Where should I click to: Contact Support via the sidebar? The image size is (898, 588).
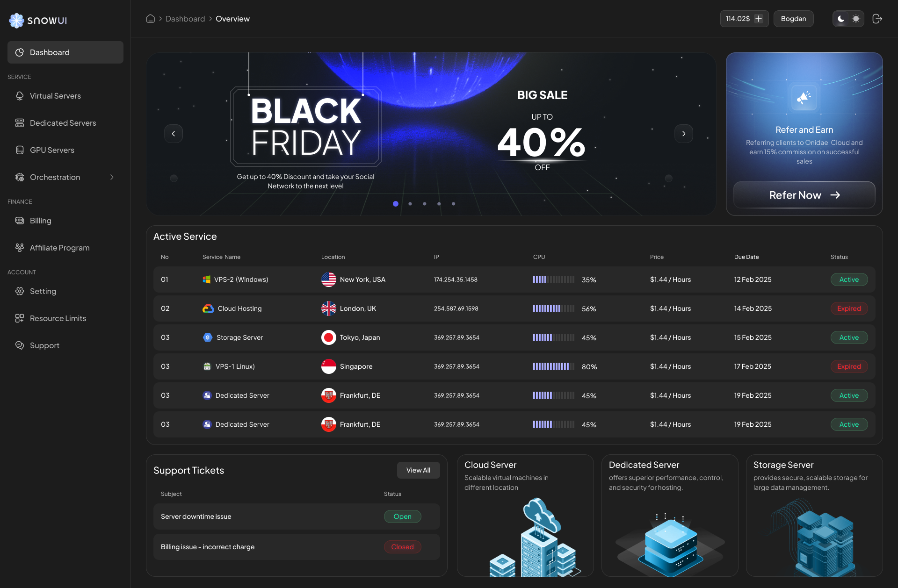pos(44,345)
